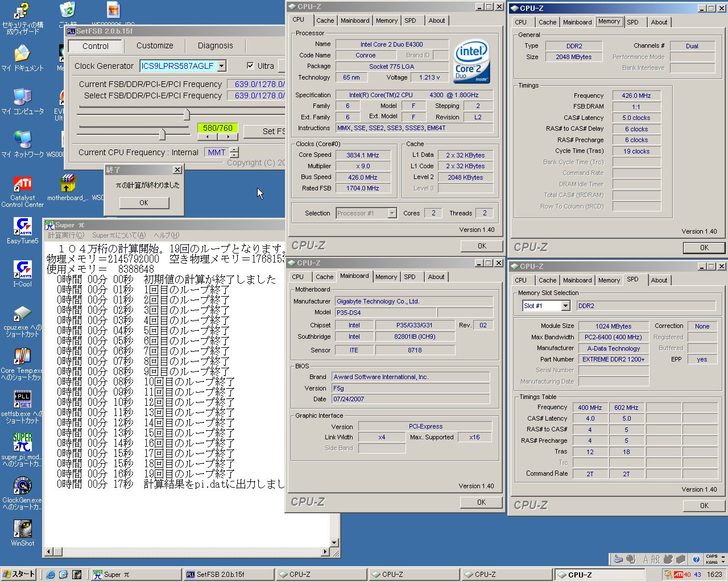The image size is (728, 582).
Task: Open the Catalyst Control Center desktop icon
Action: point(22,184)
